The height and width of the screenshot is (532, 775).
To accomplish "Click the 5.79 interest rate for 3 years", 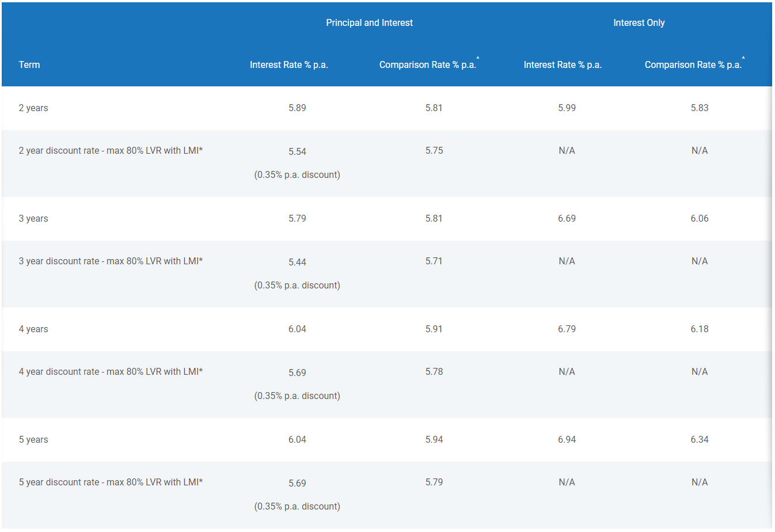I will [297, 219].
